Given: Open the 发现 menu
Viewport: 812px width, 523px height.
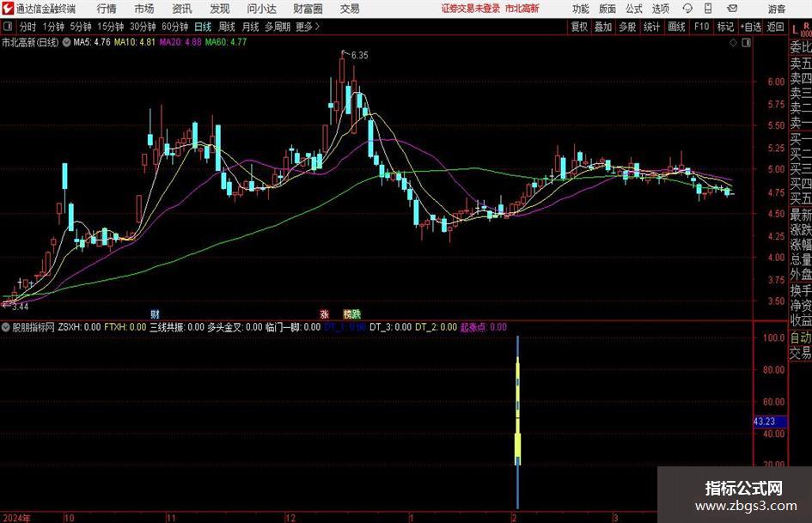Looking at the screenshot, I should [x=220, y=9].
